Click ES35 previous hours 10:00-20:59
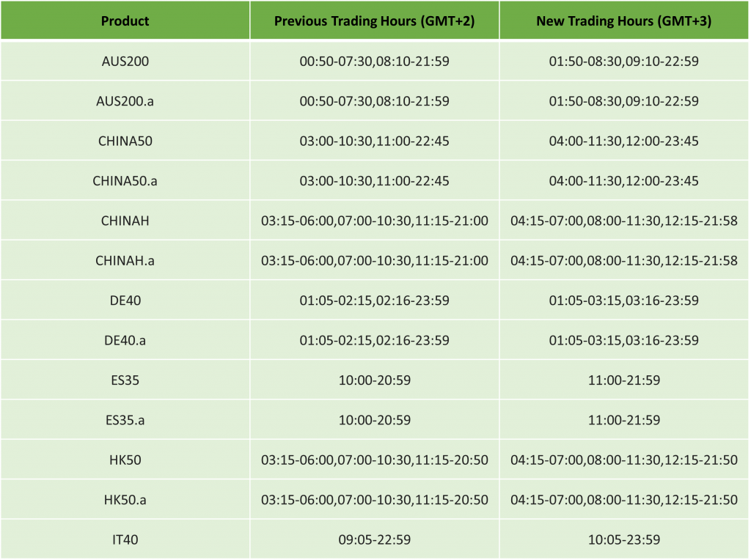 coord(375,380)
